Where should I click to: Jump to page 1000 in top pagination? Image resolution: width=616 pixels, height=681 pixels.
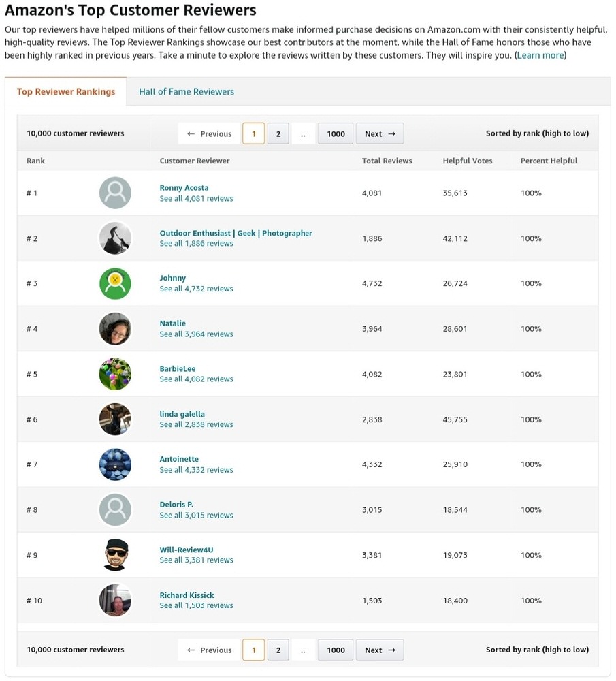tap(336, 133)
